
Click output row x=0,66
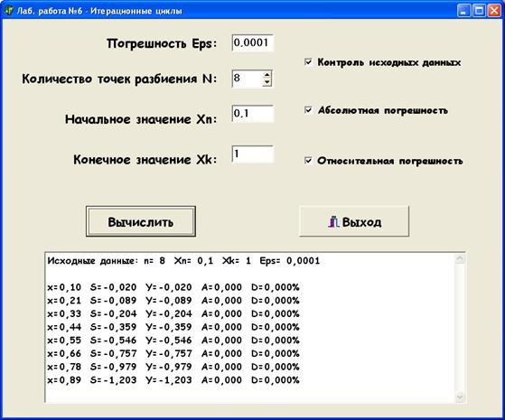click(x=173, y=353)
